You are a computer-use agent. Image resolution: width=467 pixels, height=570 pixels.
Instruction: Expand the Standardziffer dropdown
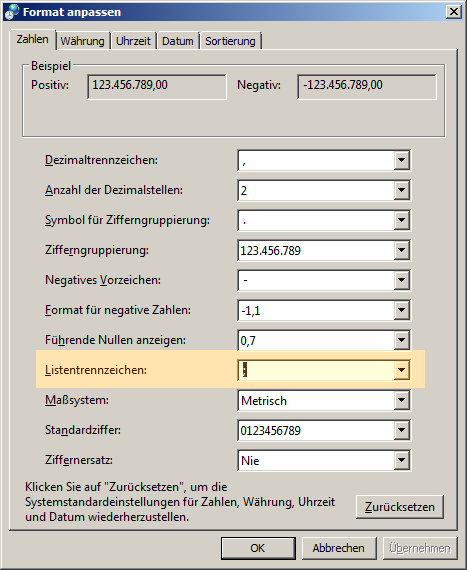click(x=402, y=430)
